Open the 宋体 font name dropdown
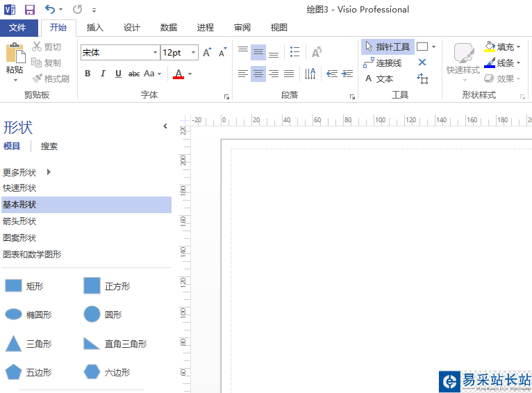532x393 pixels. point(155,53)
